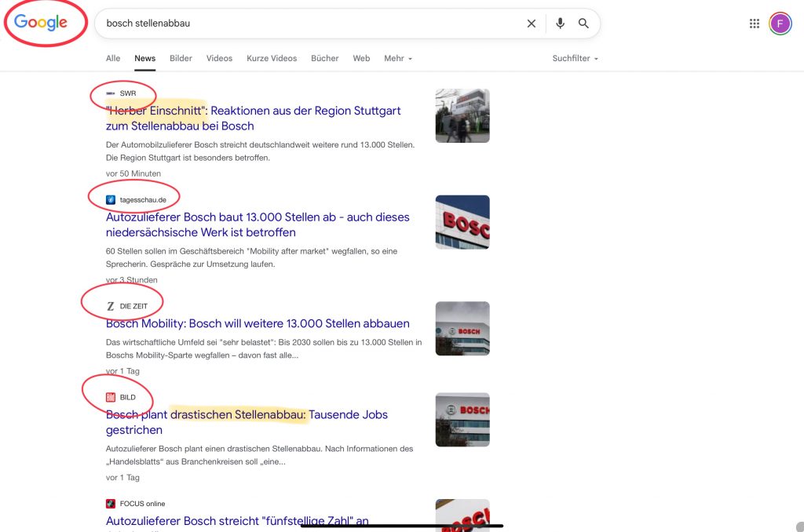
Task: Expand the Mehr dropdown menu
Action: tap(398, 58)
